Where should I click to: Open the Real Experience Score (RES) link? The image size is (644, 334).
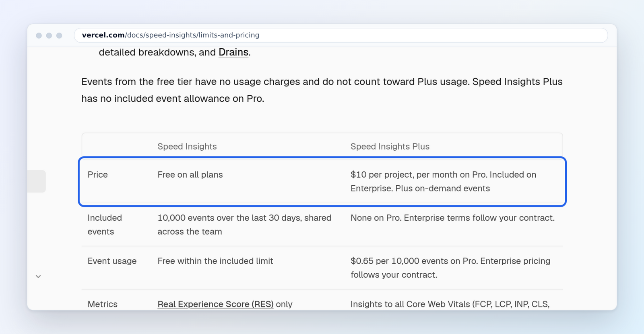(x=215, y=304)
